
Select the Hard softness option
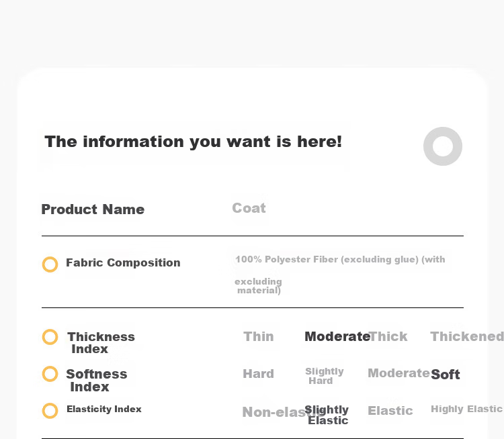click(x=259, y=374)
